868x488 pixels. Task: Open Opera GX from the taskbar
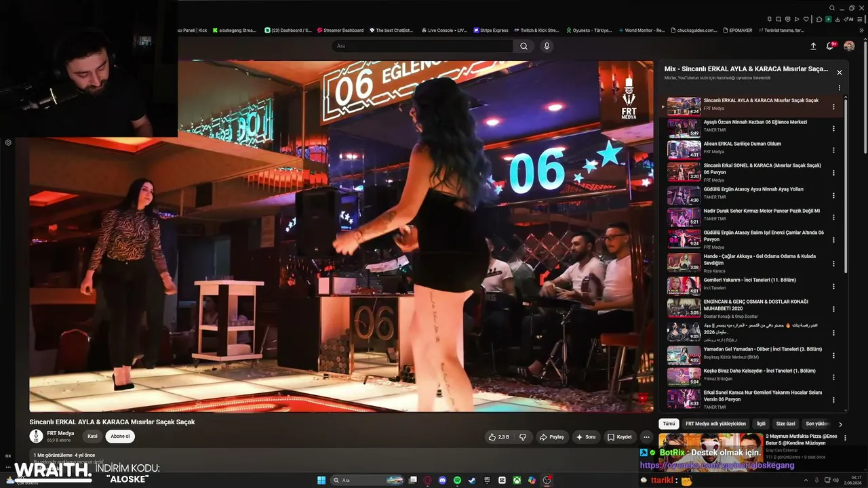(x=428, y=480)
